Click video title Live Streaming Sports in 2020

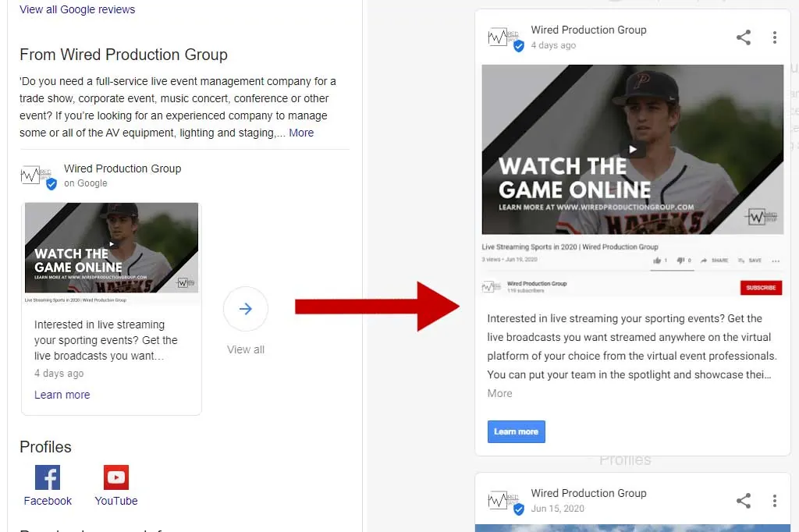570,246
